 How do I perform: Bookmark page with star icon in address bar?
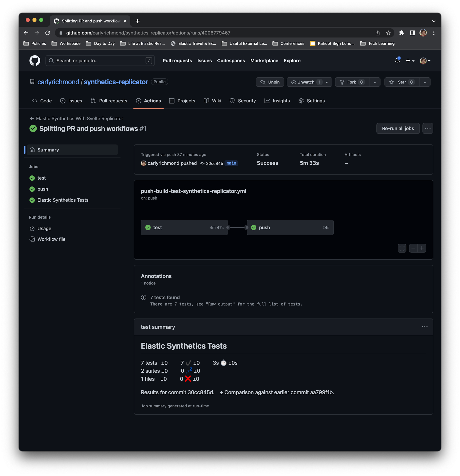click(x=388, y=33)
